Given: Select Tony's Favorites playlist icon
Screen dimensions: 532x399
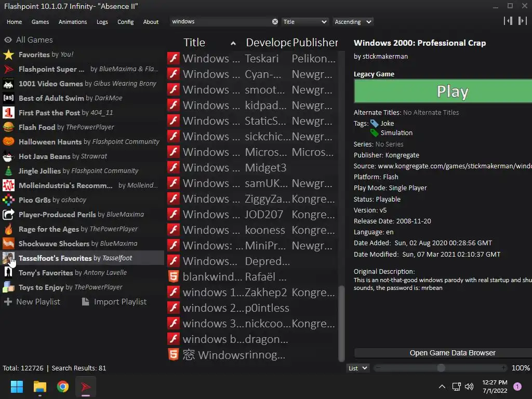Looking at the screenshot, I should coord(8,273).
